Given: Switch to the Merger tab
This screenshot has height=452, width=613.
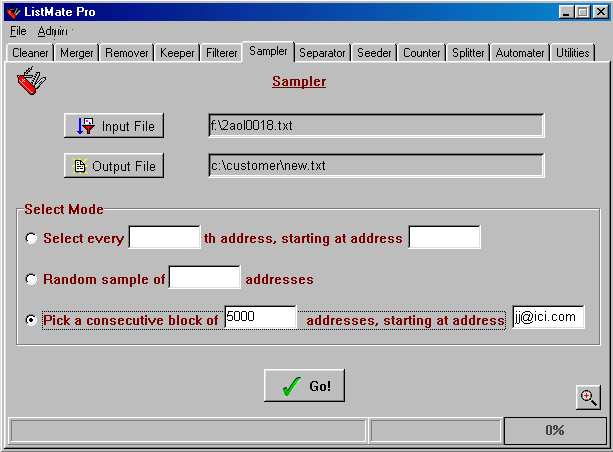Looking at the screenshot, I should 77,53.
